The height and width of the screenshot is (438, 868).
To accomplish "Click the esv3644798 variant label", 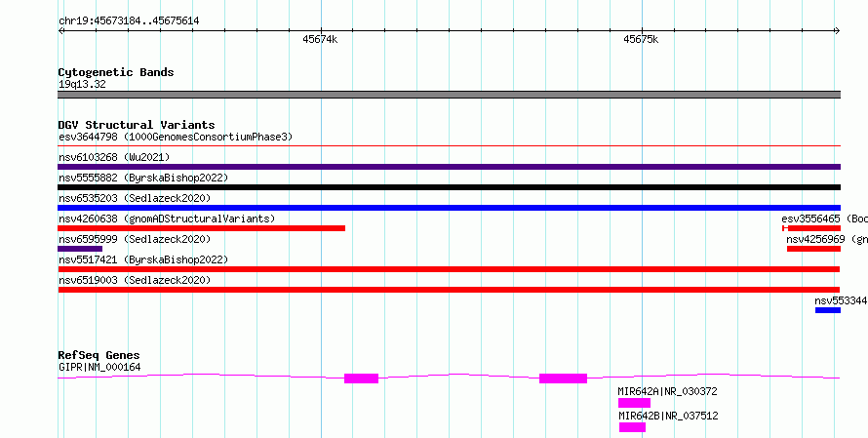I will 176,137.
